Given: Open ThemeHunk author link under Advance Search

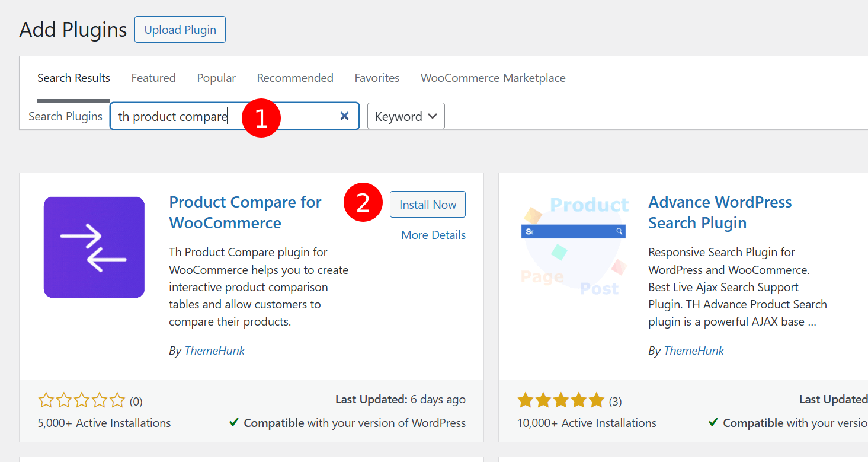Looking at the screenshot, I should [x=694, y=351].
